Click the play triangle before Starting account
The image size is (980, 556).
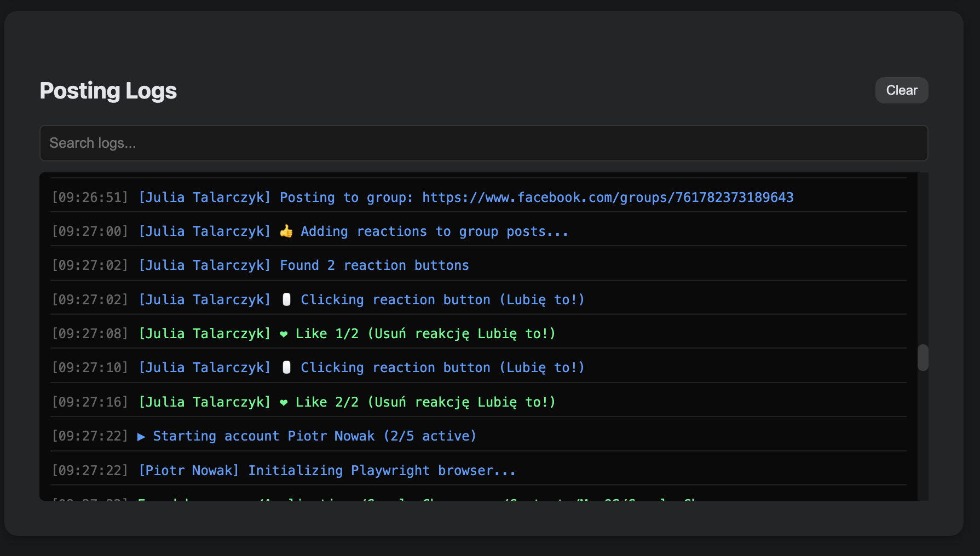(141, 437)
